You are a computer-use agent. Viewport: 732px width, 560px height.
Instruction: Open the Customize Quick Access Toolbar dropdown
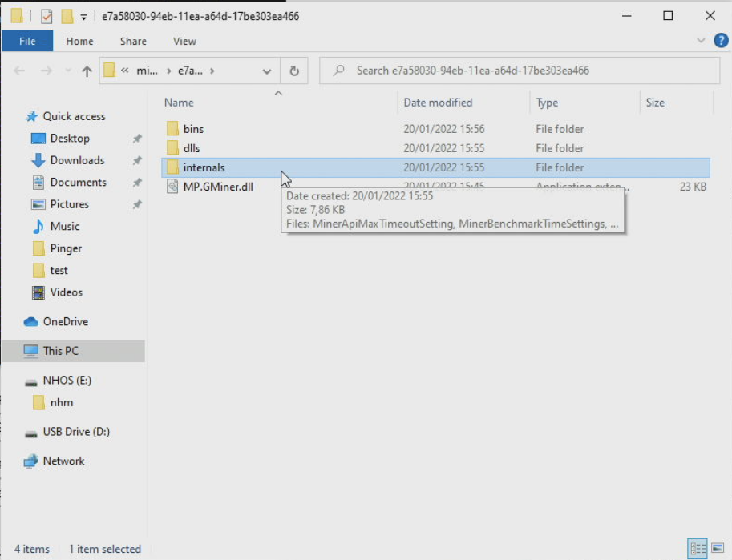click(x=83, y=15)
